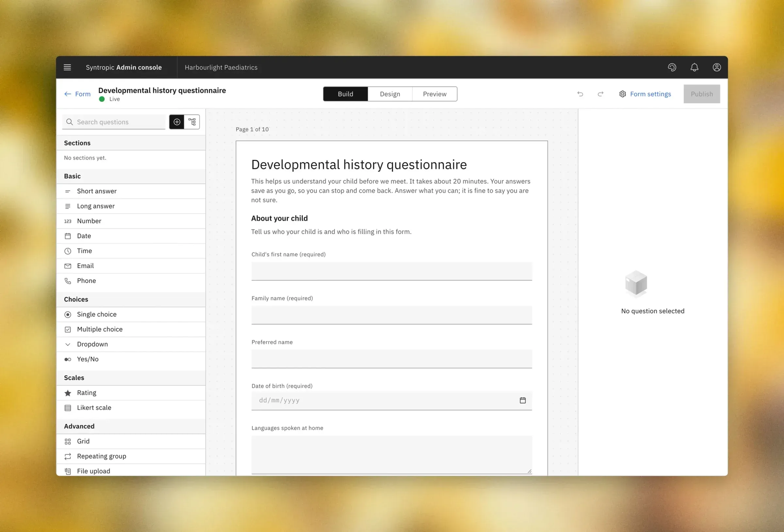The image size is (784, 532).
Task: Click the Child's first name field
Action: tap(392, 271)
